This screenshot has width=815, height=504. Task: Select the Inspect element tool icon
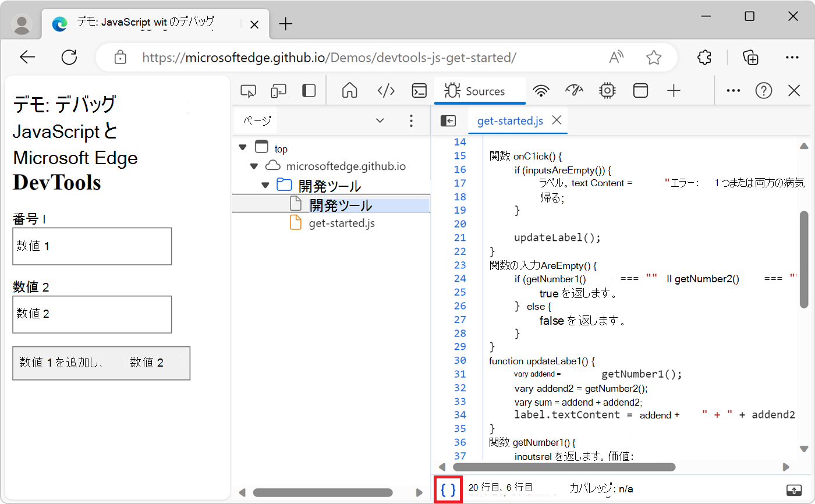[249, 91]
